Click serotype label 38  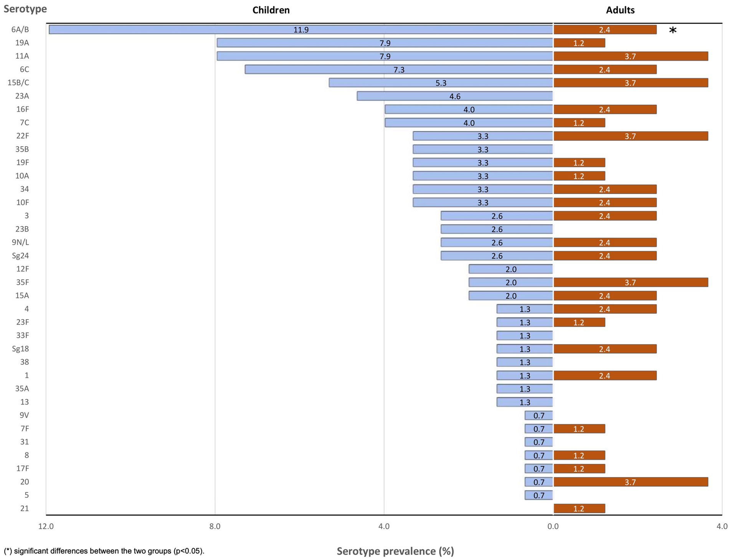tap(24, 362)
